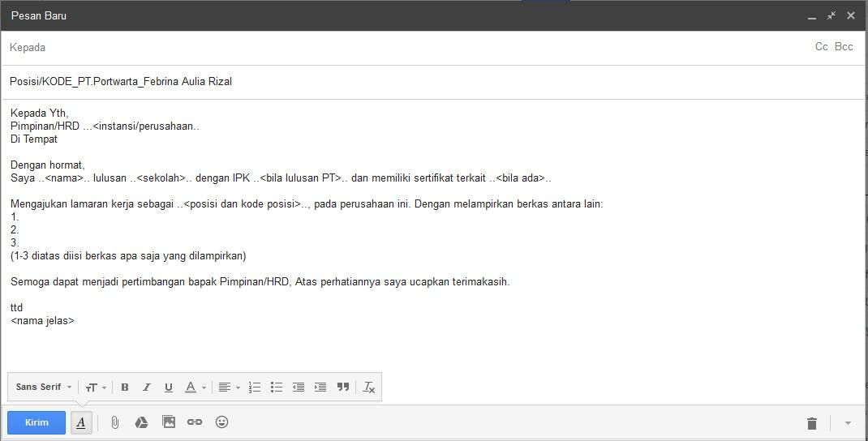This screenshot has width=868, height=441.
Task: Insert photo icon in compose toolbar
Action: click(x=169, y=422)
